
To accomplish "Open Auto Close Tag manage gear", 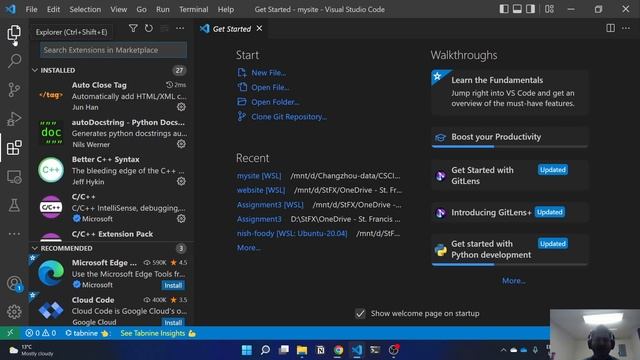I will click(181, 107).
